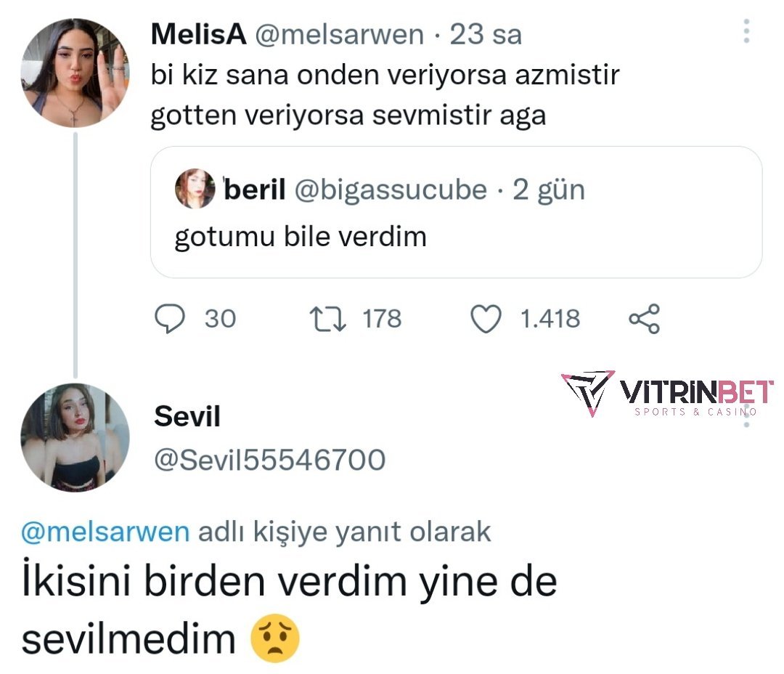
Task: Show the 1.418 likes count
Action: coord(550,319)
